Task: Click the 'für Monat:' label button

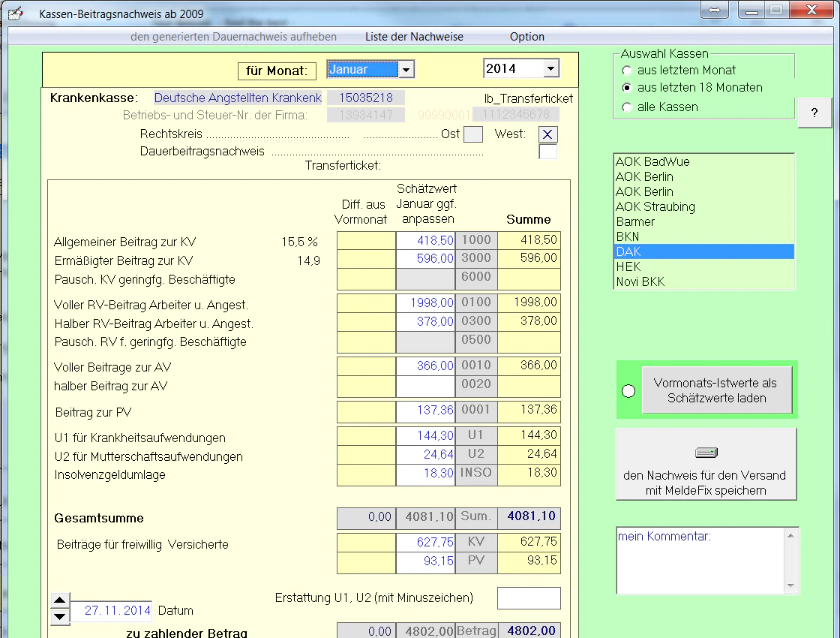Action: click(x=277, y=71)
